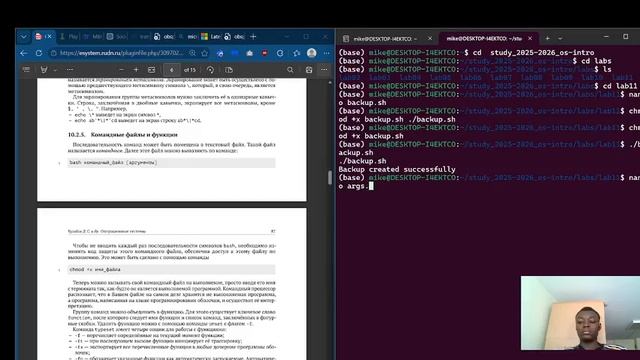Click 'cd study_2025-2026_os-intro' command text
The width and height of the screenshot is (640, 360).
(533, 53)
